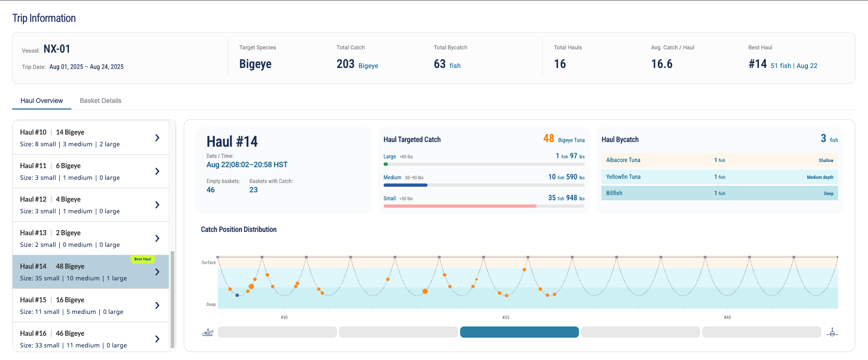Viewport: 868px width, 360px height.
Task: Select the last gray basket segment
Action: pyautogui.click(x=762, y=332)
